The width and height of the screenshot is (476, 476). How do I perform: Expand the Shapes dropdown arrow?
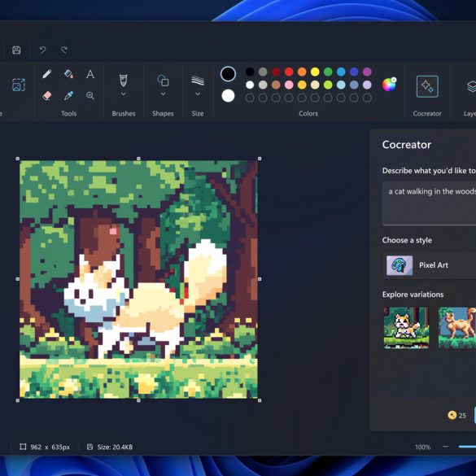pos(163,94)
